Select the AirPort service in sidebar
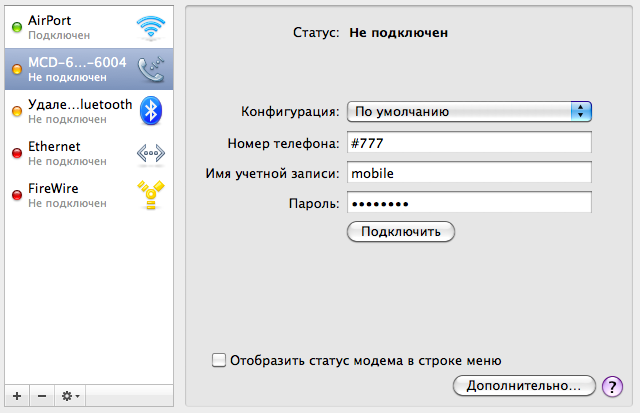 pos(70,27)
